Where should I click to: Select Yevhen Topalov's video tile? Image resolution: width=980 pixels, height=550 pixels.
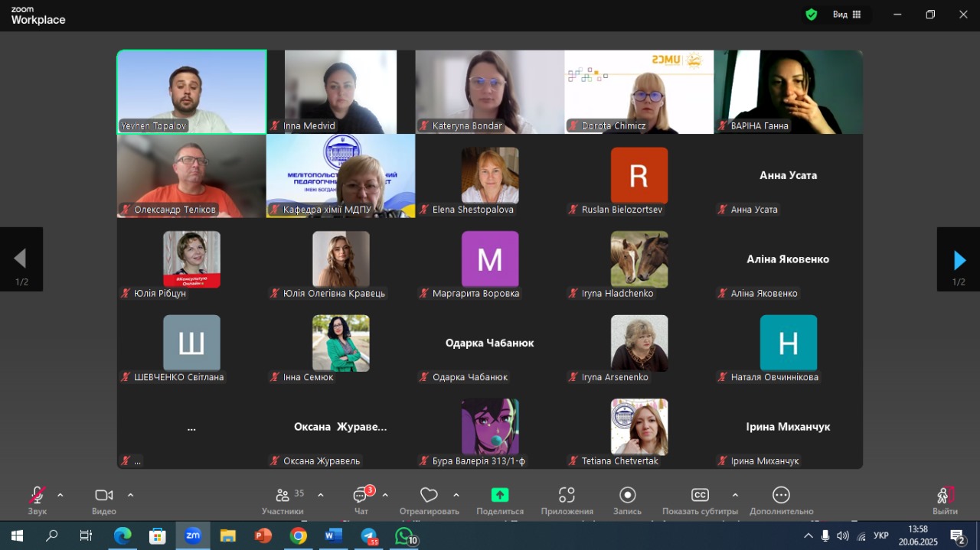click(191, 92)
